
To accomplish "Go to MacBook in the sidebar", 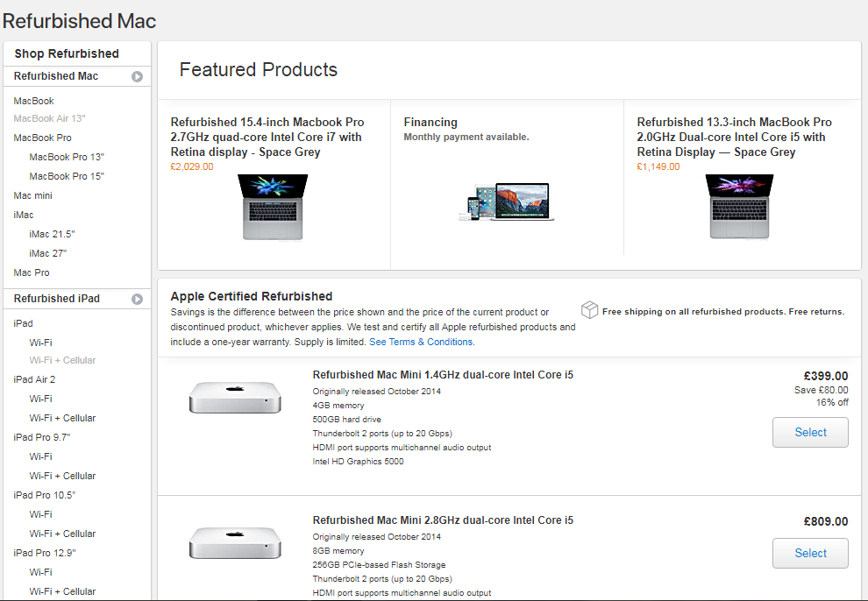I will 34,101.
